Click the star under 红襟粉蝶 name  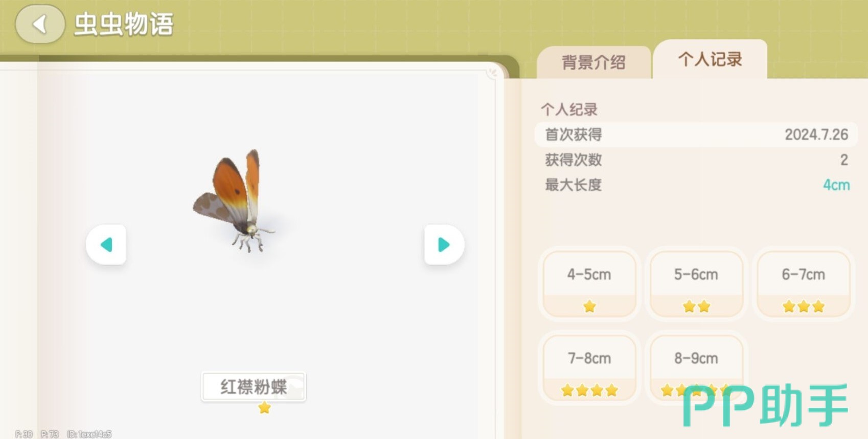click(264, 408)
